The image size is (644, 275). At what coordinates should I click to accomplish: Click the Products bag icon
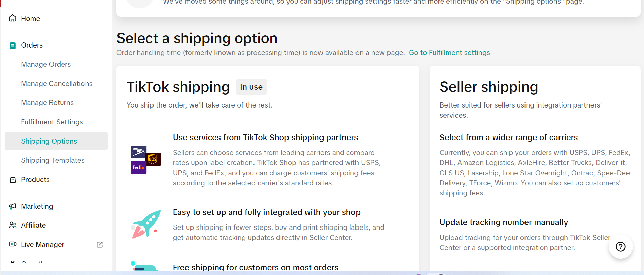point(13,180)
